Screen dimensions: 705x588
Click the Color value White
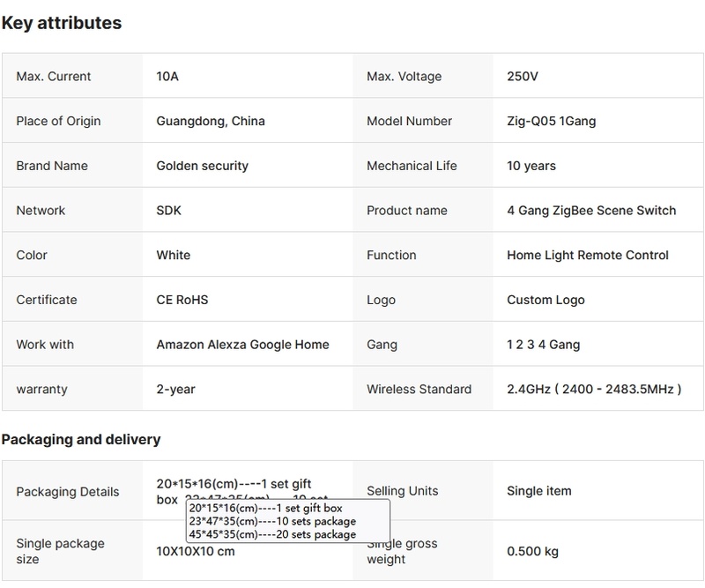point(173,255)
